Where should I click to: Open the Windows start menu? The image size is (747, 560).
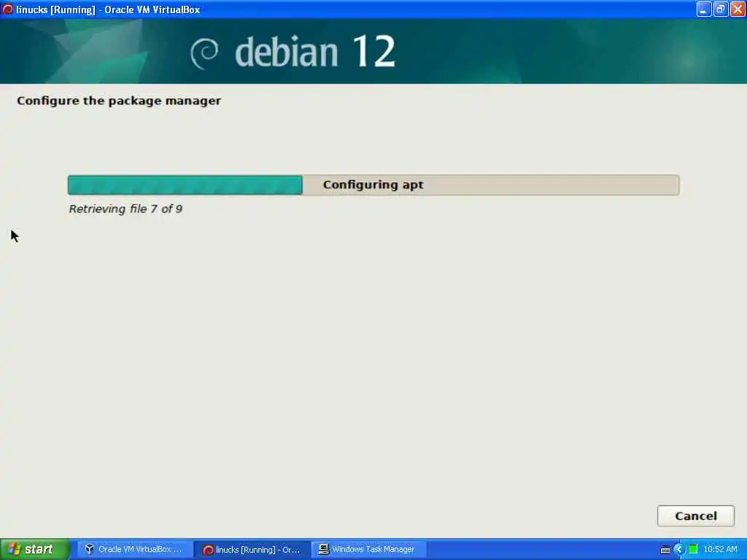pos(34,549)
